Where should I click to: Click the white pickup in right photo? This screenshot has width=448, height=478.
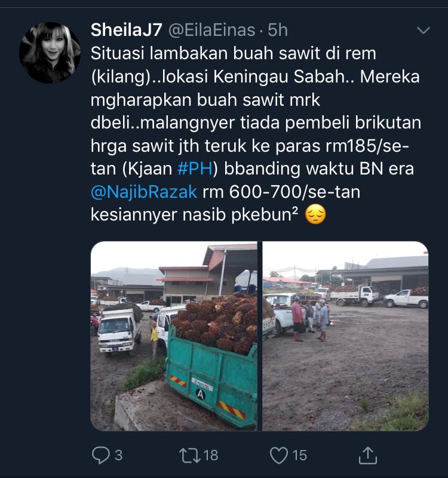[406, 298]
